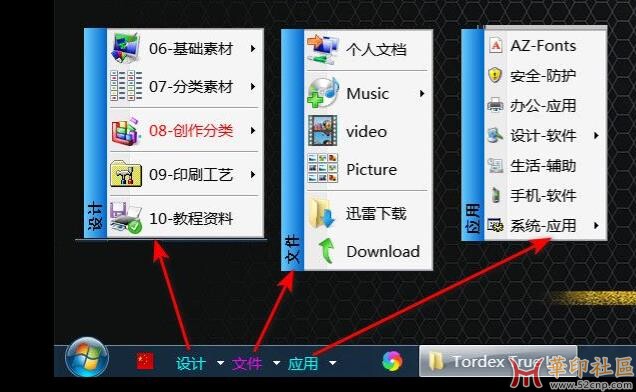Click the 应用 taskbar toolbar label
636x392 pixels.
303,363
